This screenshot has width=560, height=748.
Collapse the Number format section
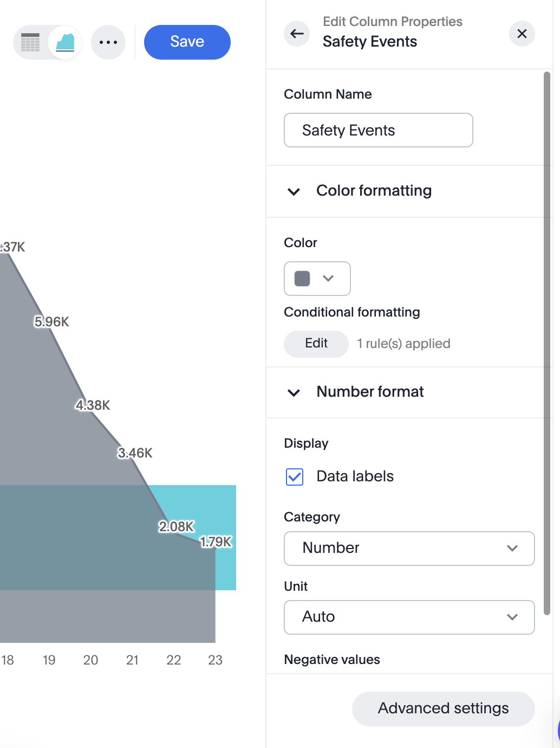[x=294, y=392]
